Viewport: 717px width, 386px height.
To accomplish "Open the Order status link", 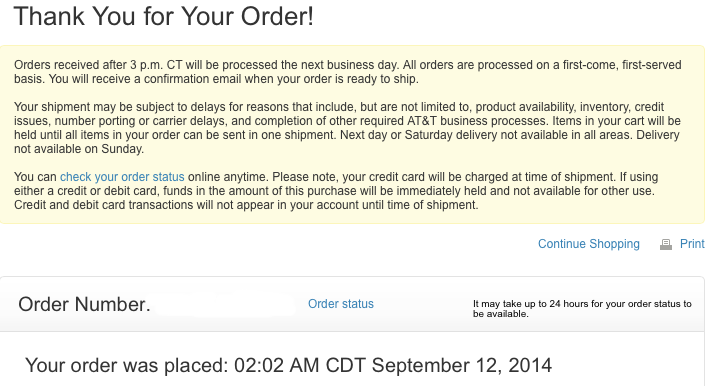I will (341, 304).
